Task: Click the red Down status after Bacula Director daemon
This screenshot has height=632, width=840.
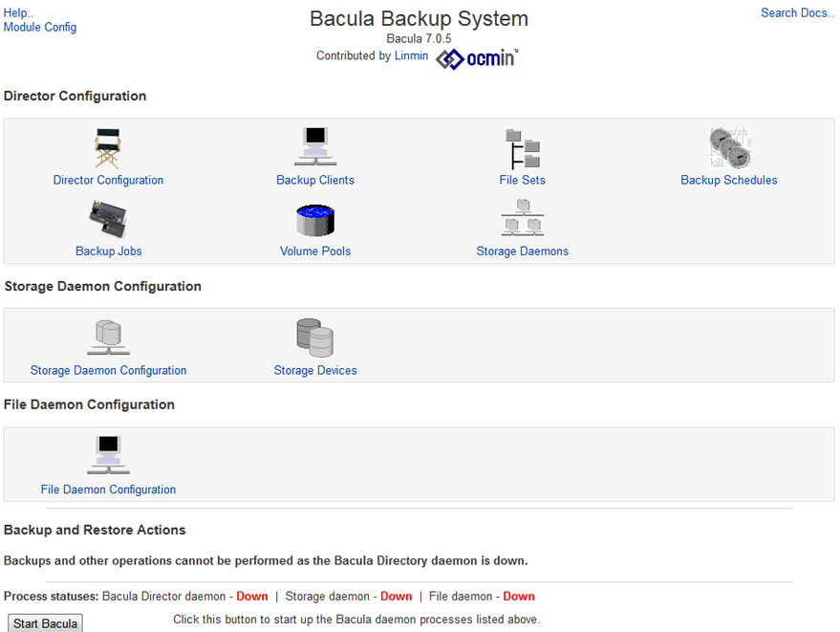Action: (251, 597)
